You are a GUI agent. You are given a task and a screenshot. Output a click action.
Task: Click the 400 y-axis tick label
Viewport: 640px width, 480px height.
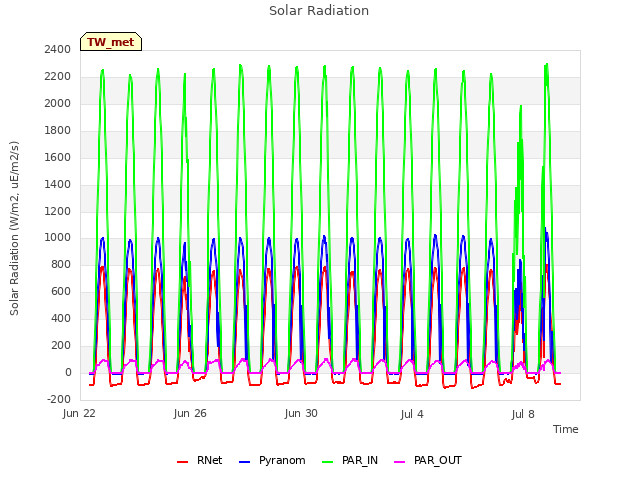pyautogui.click(x=61, y=318)
